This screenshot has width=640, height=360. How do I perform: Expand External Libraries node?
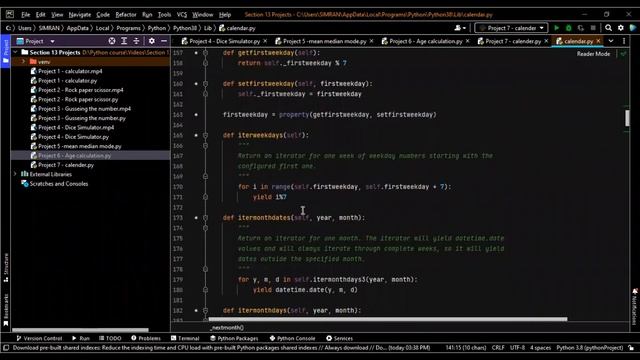[x=16, y=174]
